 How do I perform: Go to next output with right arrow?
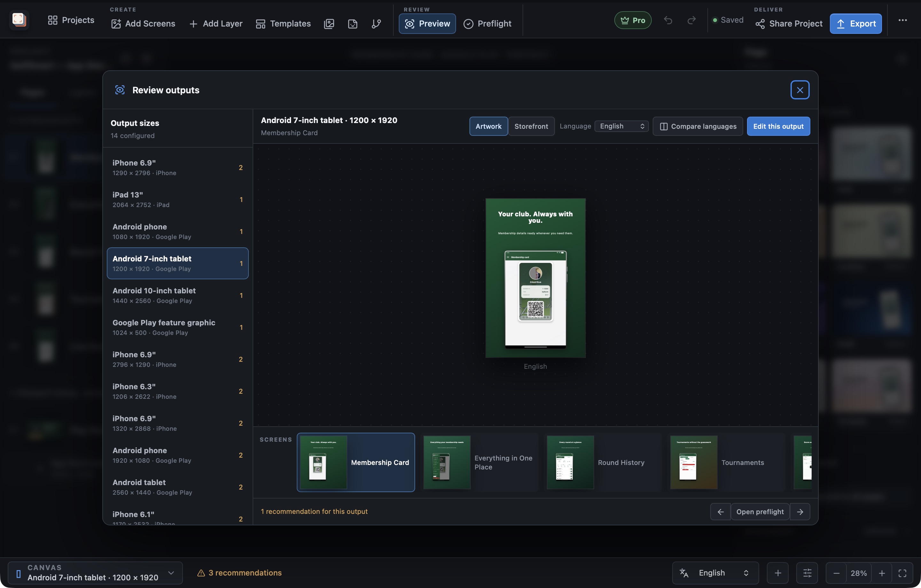click(800, 512)
